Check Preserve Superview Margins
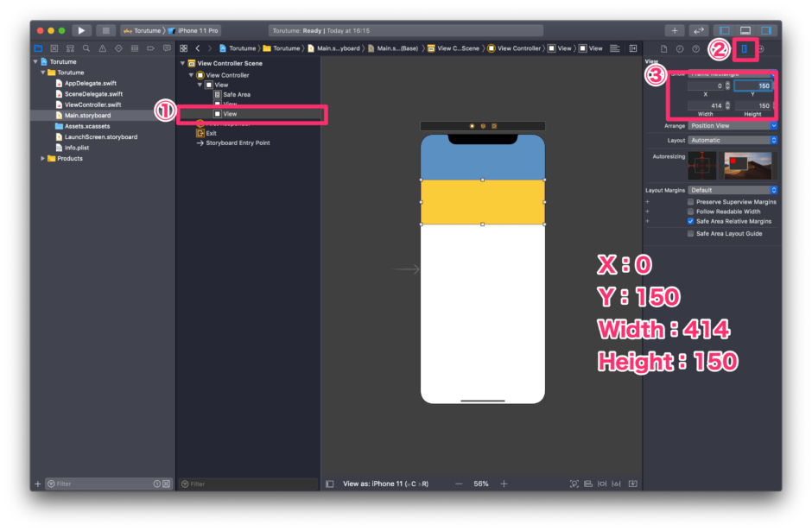 coord(688,200)
